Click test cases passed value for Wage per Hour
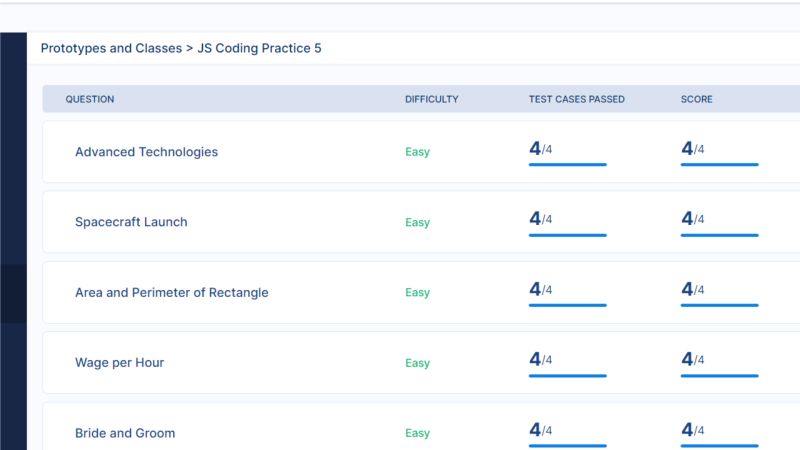 coord(540,359)
